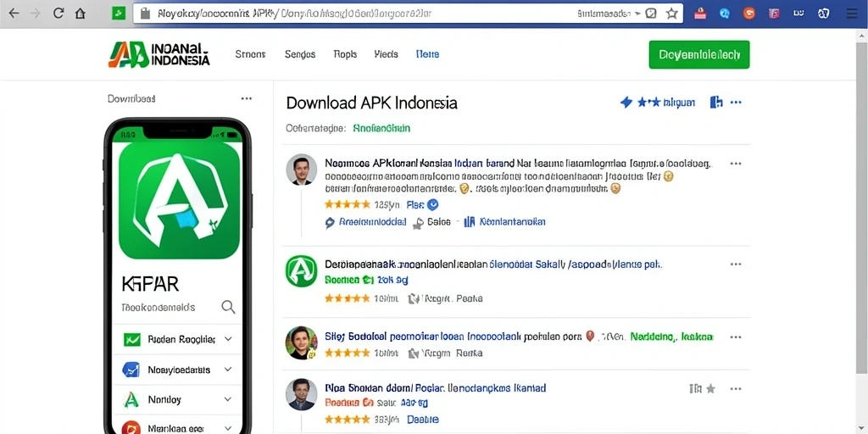
Task: Open the red extension icon in toolbar
Action: [x=700, y=14]
